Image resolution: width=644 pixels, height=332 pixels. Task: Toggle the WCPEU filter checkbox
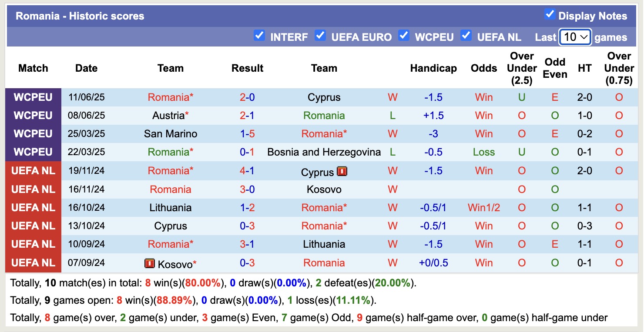pos(404,36)
